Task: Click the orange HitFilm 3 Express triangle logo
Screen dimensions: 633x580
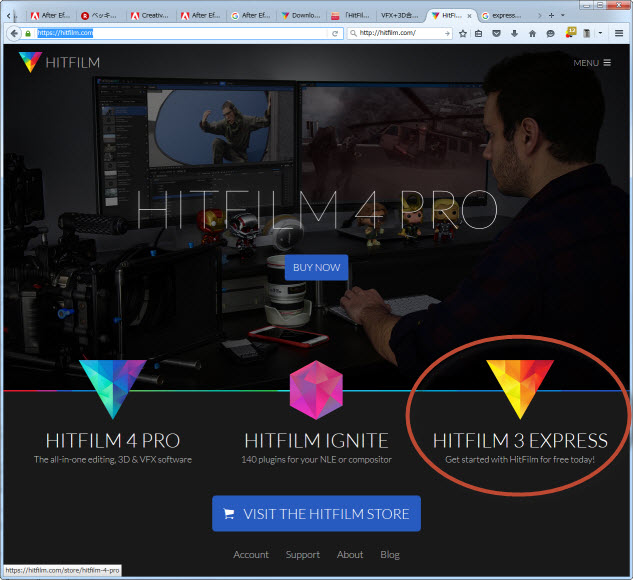Action: [x=520, y=389]
